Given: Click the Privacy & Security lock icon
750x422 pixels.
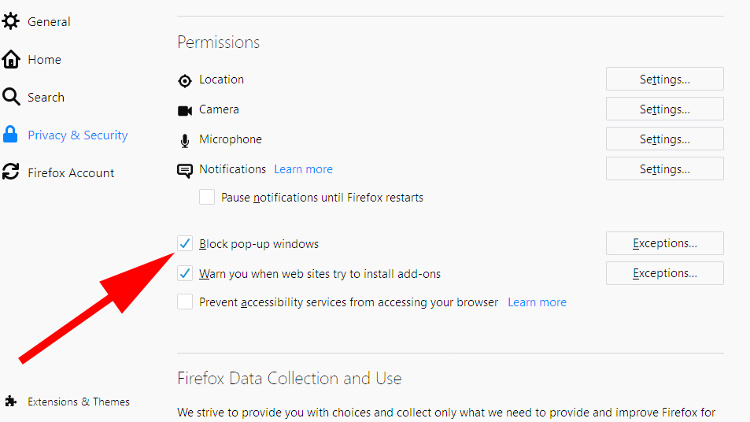Looking at the screenshot, I should 10,134.
